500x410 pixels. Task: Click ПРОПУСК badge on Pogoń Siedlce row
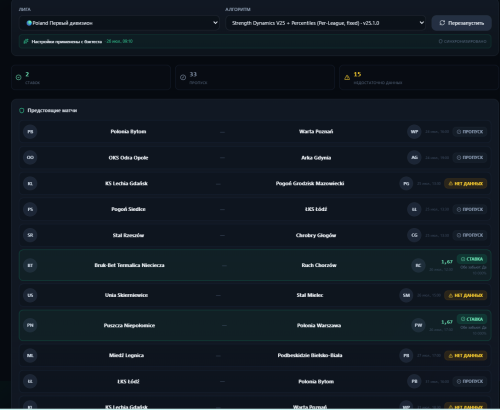click(470, 209)
